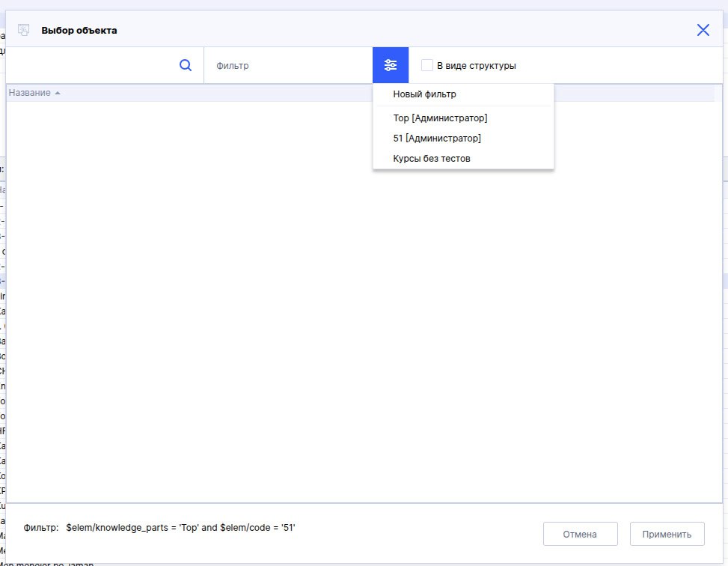Close the Выбор объекта dialog

pos(703,30)
